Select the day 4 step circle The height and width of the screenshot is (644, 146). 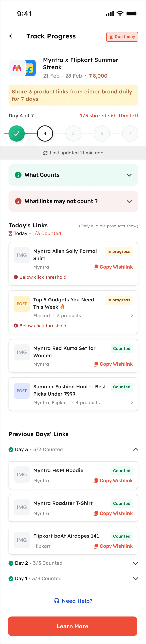point(45,133)
